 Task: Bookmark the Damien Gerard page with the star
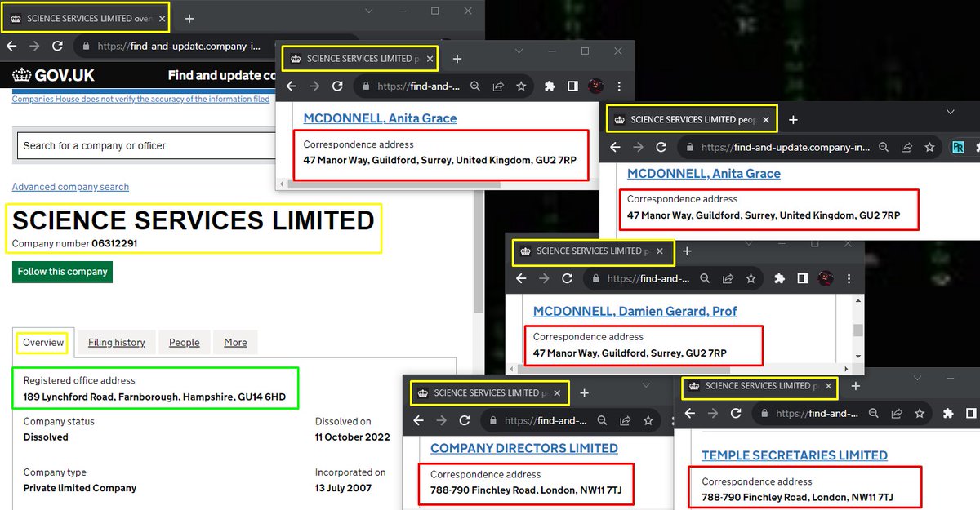pyautogui.click(x=751, y=278)
